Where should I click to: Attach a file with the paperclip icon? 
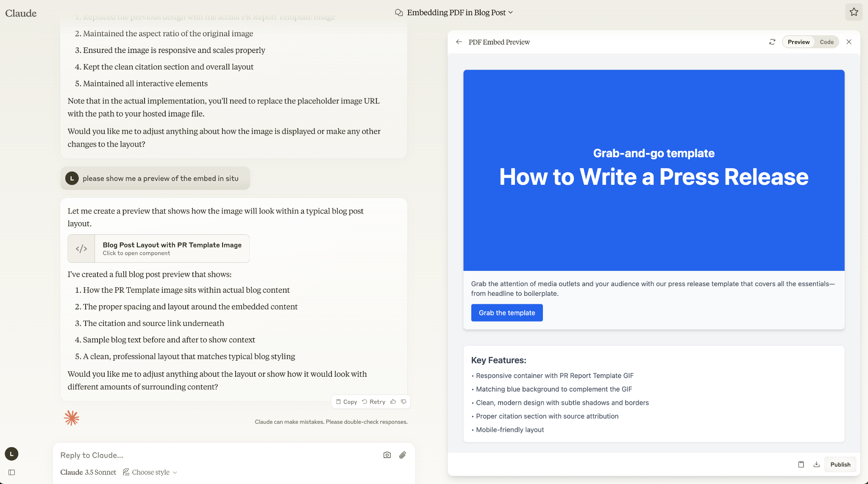click(402, 455)
